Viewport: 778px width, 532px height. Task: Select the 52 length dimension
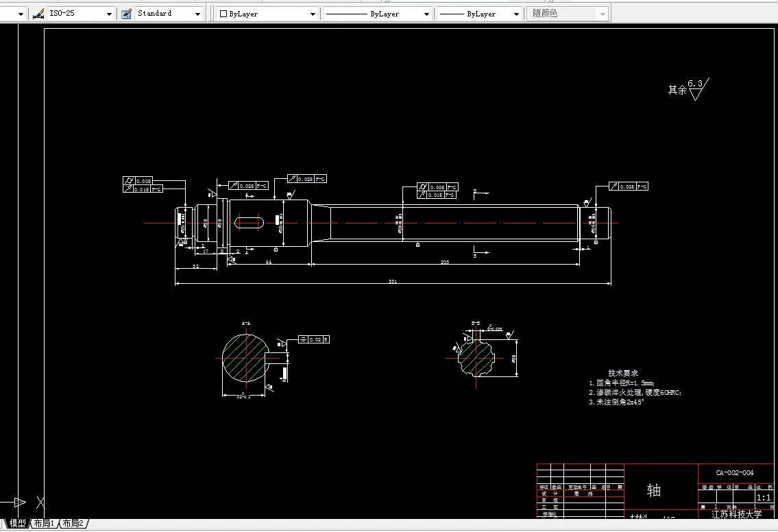[x=195, y=267]
